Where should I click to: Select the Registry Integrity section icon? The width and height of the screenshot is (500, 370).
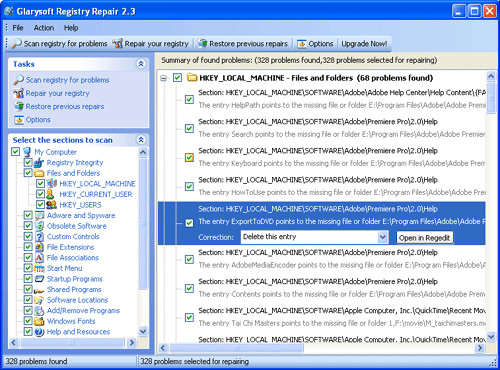pyautogui.click(x=39, y=163)
